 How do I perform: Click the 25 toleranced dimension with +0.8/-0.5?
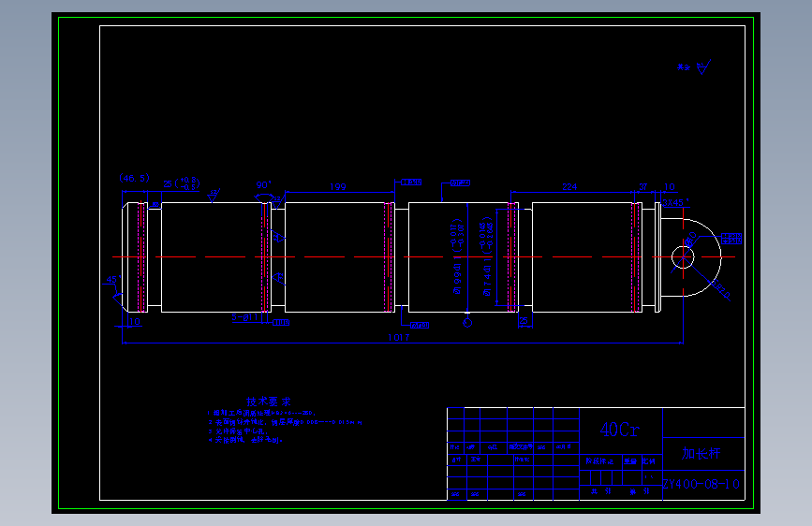[182, 183]
